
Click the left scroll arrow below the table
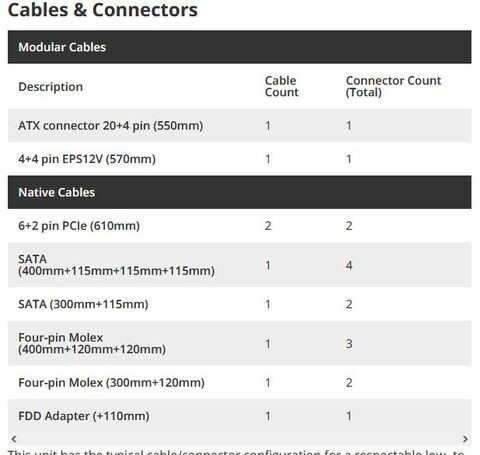(x=14, y=439)
